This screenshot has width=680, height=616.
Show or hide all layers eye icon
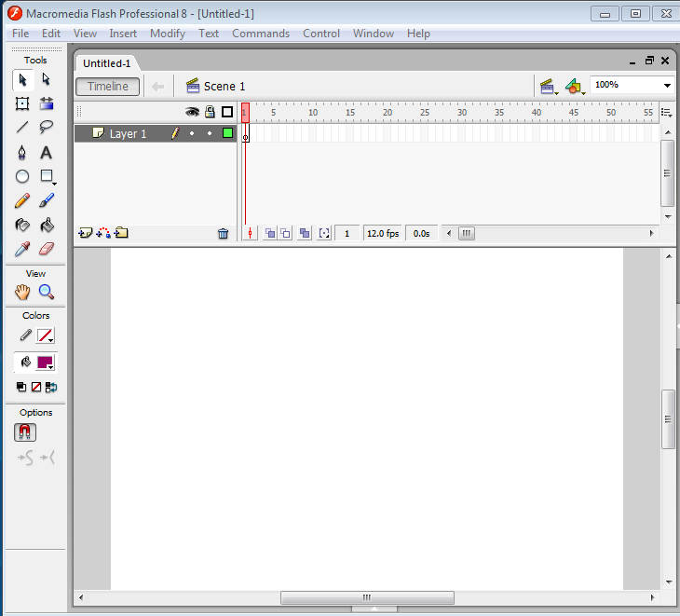click(192, 113)
